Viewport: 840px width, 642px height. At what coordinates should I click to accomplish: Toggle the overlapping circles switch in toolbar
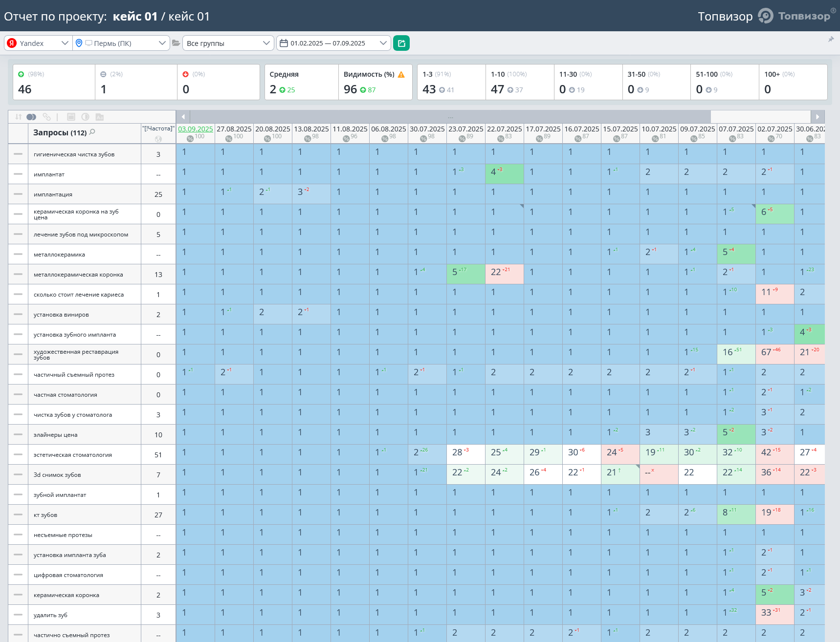pyautogui.click(x=31, y=117)
